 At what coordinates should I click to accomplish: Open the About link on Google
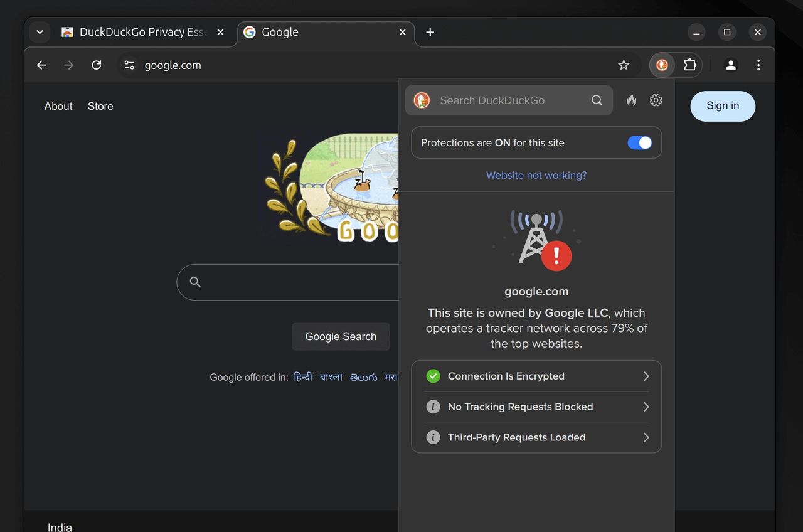click(58, 106)
